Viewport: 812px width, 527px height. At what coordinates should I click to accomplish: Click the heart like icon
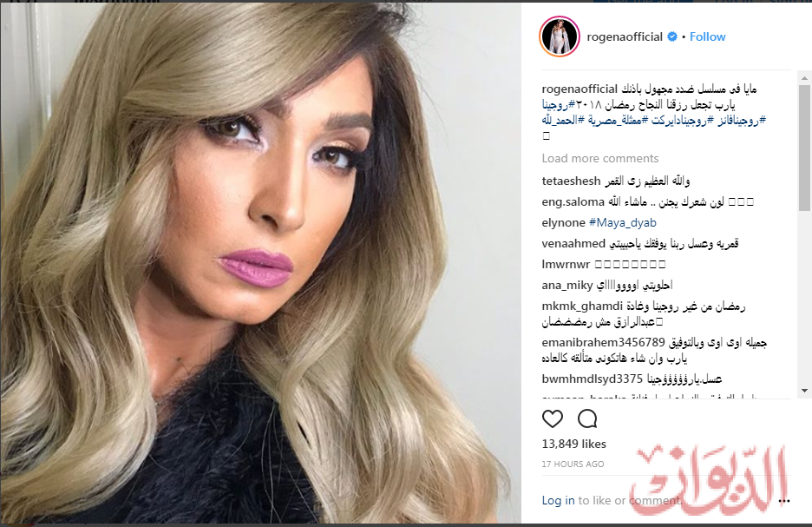coord(552,418)
